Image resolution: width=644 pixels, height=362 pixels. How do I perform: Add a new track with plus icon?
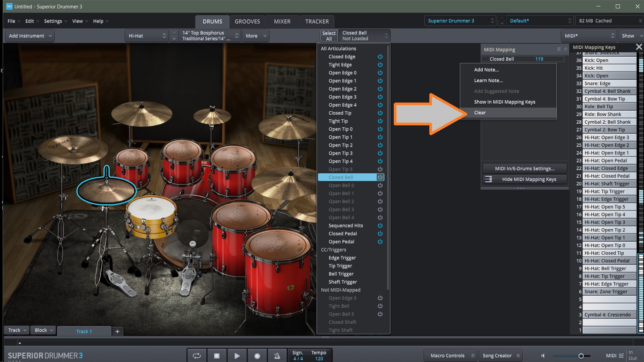point(117,331)
